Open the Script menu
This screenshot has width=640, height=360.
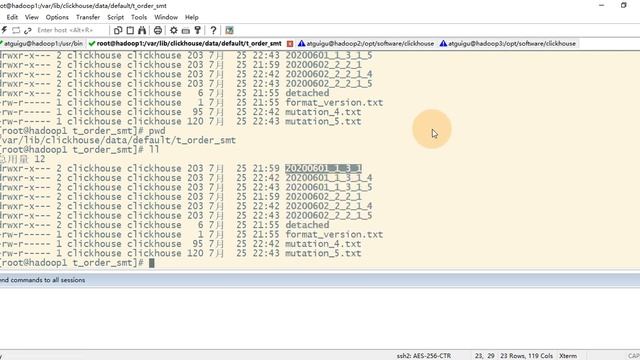(116, 17)
